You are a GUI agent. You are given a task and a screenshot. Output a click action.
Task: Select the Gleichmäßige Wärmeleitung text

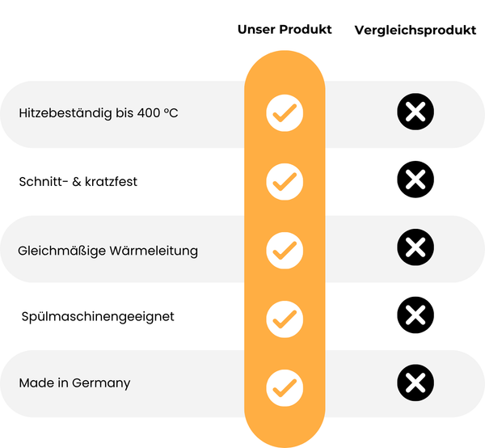(108, 251)
